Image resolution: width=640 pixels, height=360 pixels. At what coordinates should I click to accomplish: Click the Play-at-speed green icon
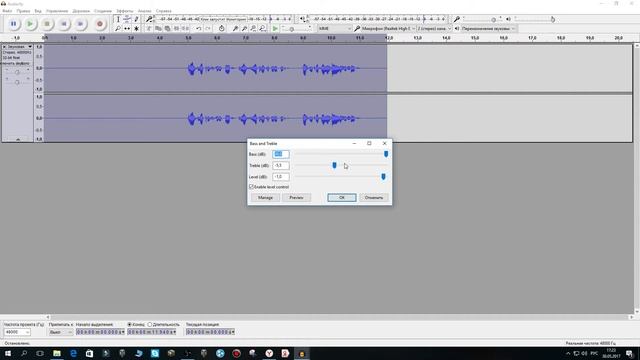pos(275,29)
